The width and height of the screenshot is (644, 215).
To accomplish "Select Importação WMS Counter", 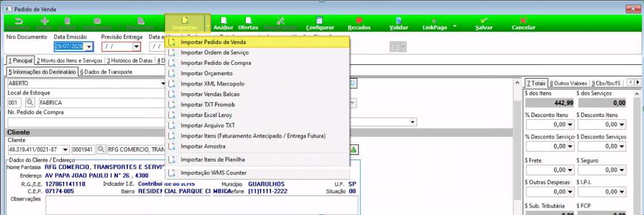I will (x=257, y=173).
